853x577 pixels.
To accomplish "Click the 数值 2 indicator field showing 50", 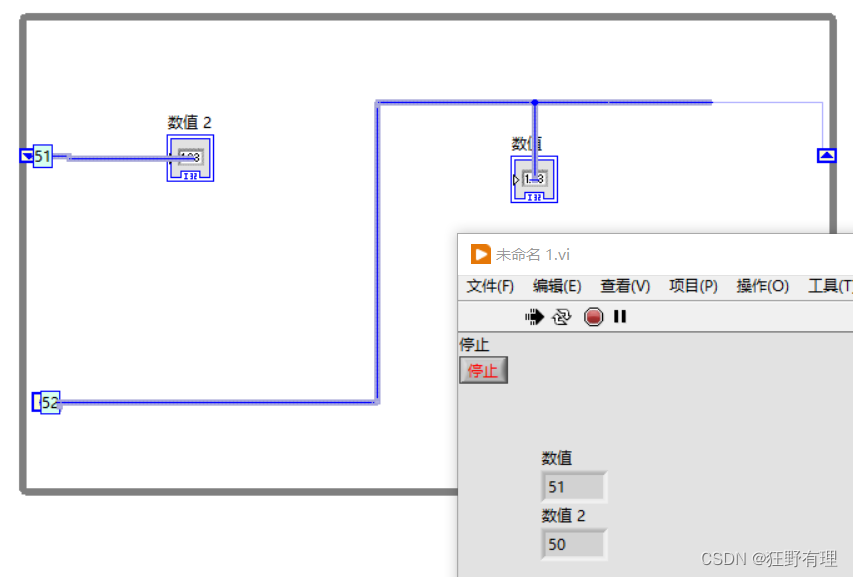I will (573, 544).
